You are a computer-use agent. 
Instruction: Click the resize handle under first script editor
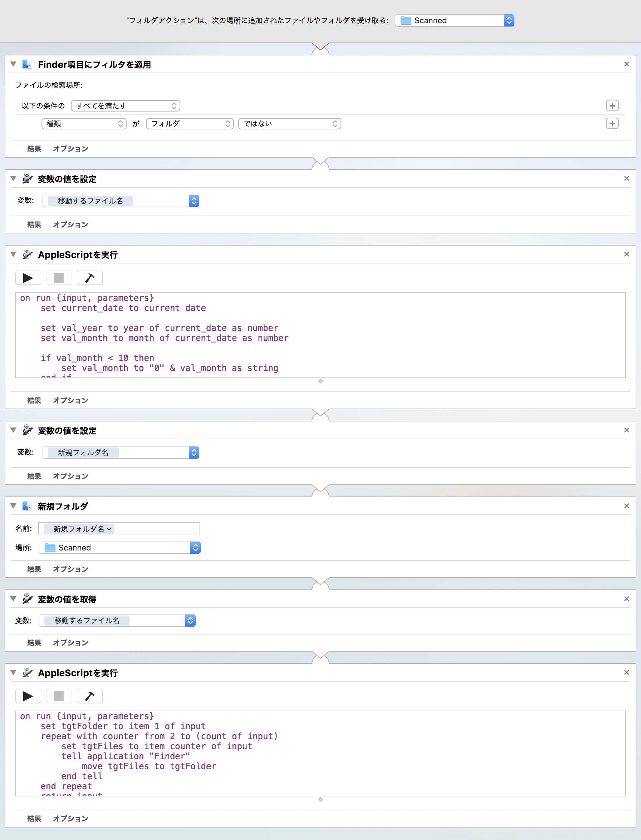coord(320,381)
